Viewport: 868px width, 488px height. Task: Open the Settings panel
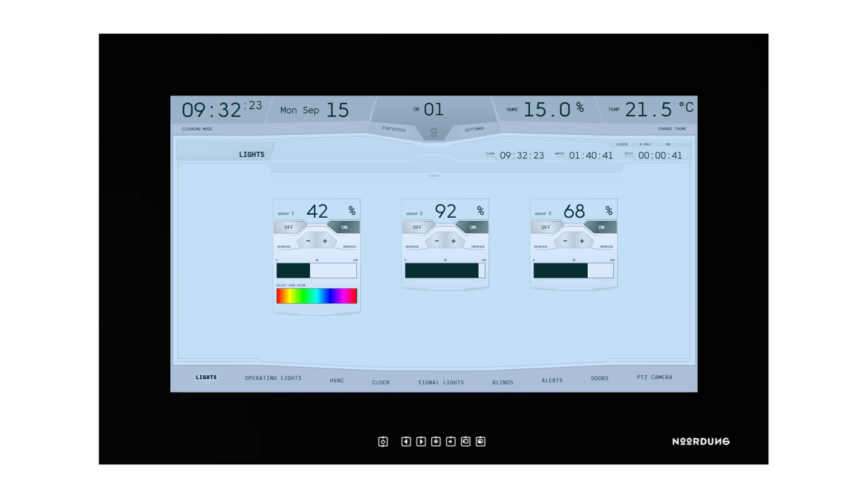tap(474, 129)
